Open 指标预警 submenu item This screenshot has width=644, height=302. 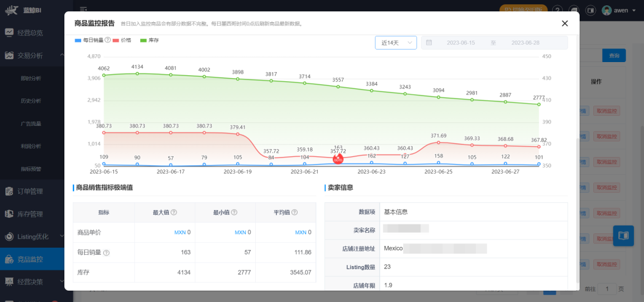[x=32, y=168]
